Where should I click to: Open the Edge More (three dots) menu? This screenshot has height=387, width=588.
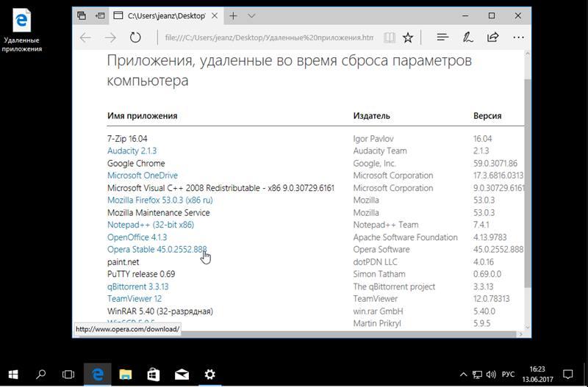[518, 37]
